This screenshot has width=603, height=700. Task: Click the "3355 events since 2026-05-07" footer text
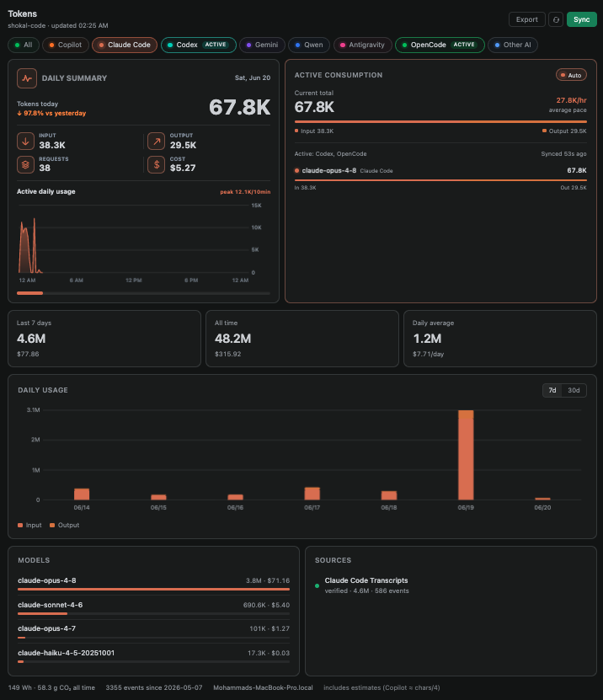[154, 687]
